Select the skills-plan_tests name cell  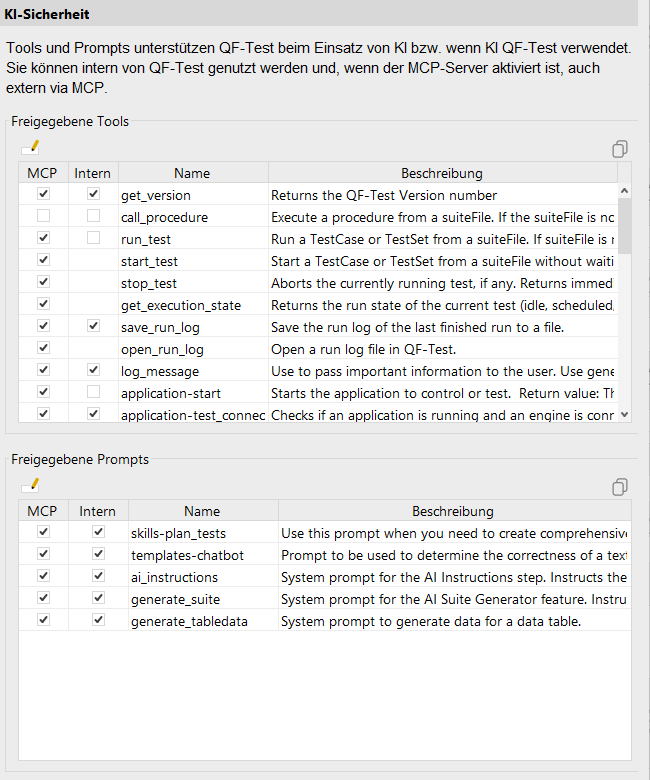203,533
